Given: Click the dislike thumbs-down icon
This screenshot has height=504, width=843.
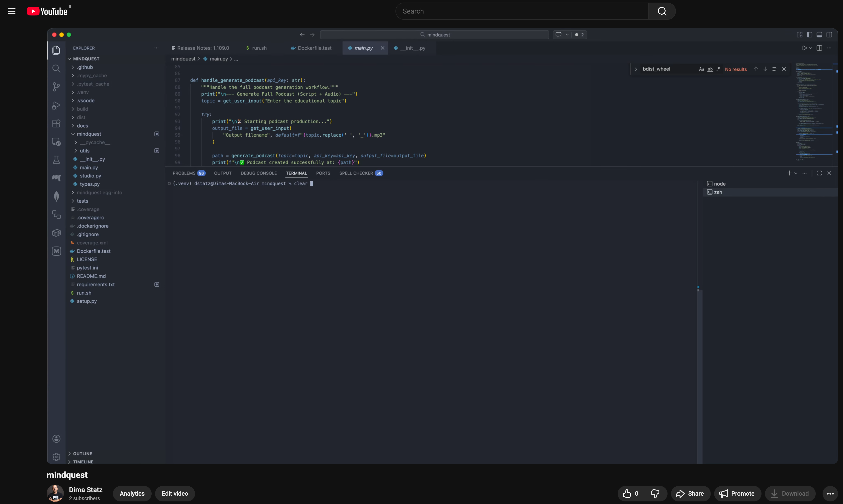Looking at the screenshot, I should coord(655,493).
